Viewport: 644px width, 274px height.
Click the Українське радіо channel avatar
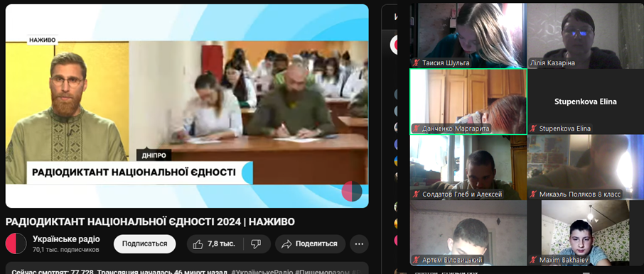[16, 243]
